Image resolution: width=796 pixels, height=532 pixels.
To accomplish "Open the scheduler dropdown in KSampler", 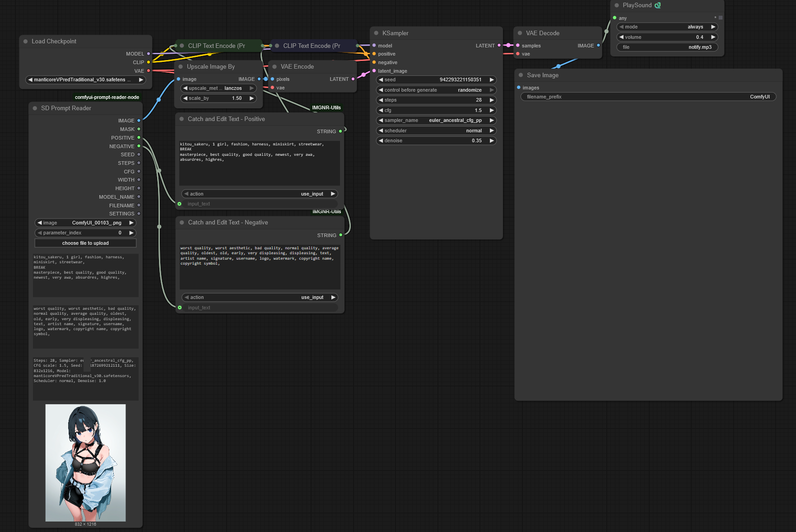I will point(436,131).
